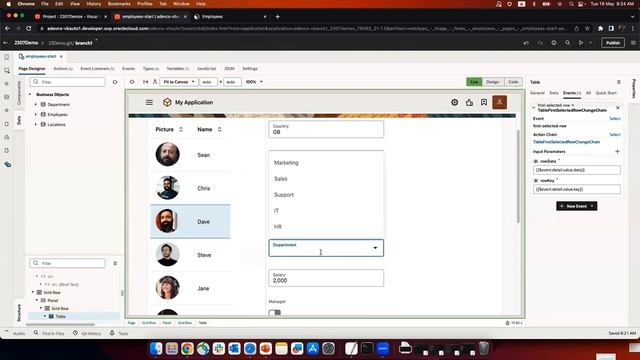Click the Git History icon in footer

point(75,333)
